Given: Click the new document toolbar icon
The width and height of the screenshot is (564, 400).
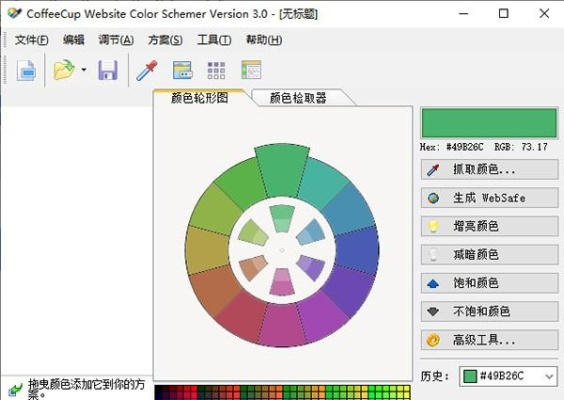Looking at the screenshot, I should pyautogui.click(x=26, y=70).
